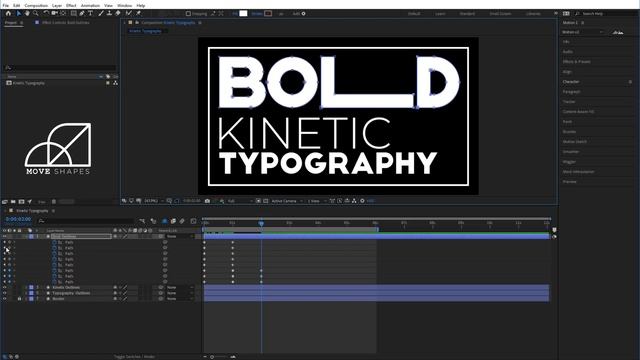640x360 pixels.
Task: Open the Layer menu
Action: 57,6
